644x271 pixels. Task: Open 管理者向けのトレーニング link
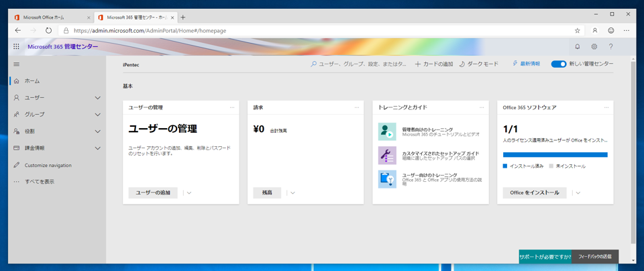pyautogui.click(x=427, y=129)
